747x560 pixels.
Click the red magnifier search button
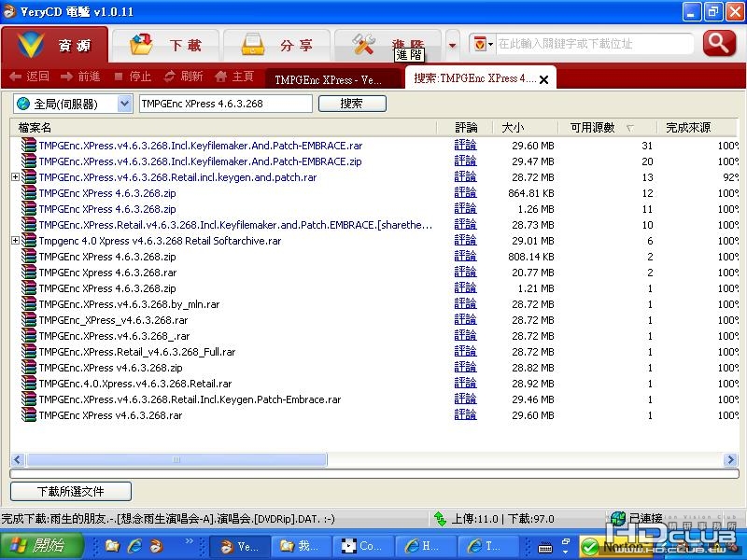point(719,43)
